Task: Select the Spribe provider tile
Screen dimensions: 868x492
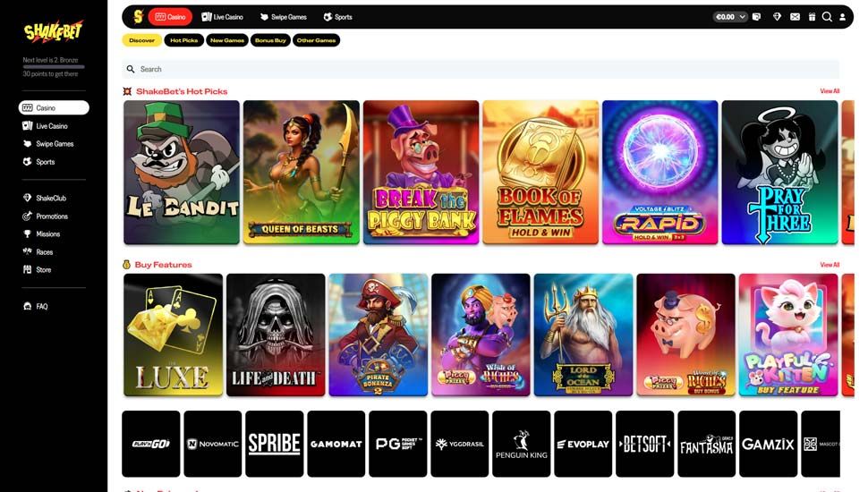Action: 275,444
